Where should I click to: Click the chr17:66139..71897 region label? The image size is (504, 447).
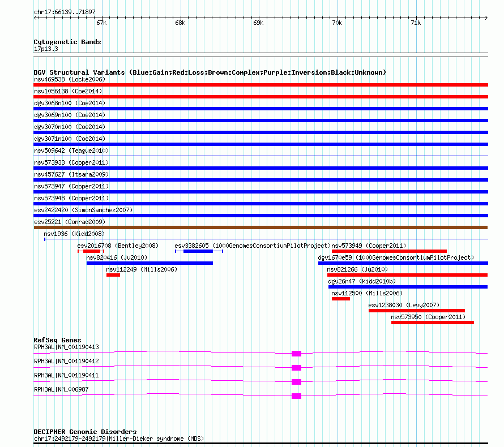[x=65, y=12]
